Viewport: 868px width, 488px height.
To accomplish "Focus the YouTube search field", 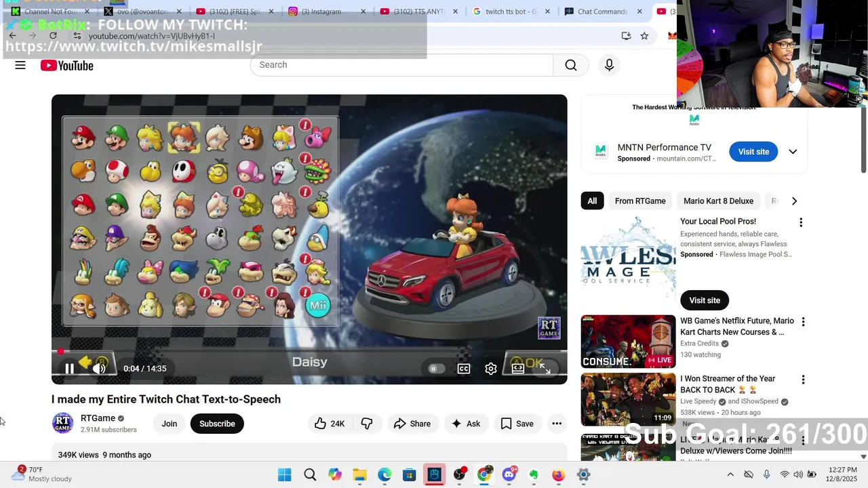I will click(401, 65).
